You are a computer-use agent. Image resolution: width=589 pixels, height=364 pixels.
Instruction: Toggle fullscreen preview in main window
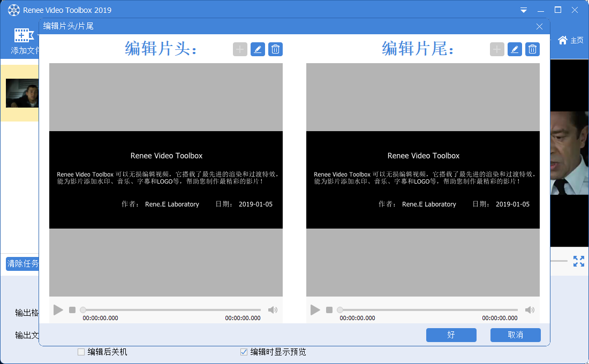click(578, 261)
